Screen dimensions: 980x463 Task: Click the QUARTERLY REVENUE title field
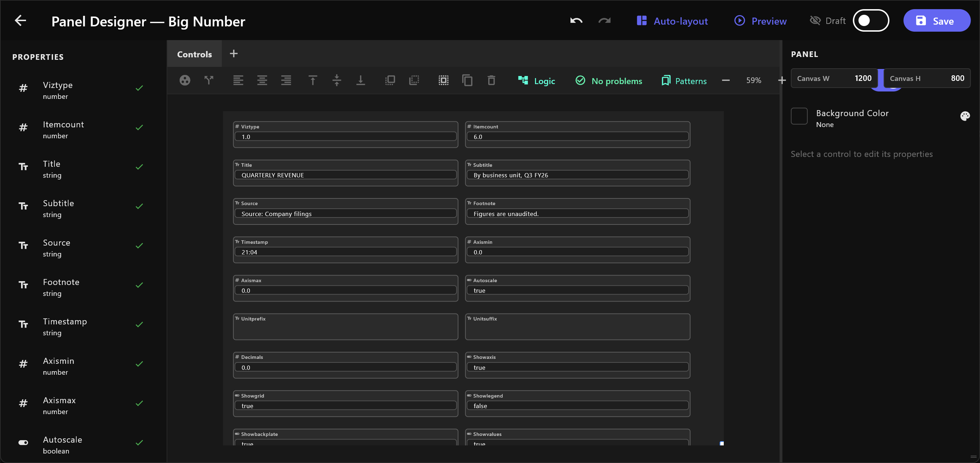346,175
